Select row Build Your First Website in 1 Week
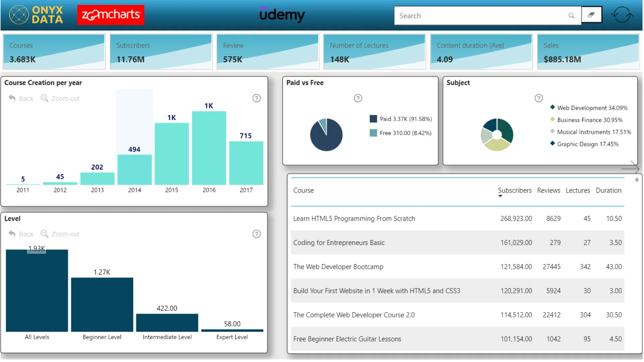644x362 pixels. pos(458,291)
